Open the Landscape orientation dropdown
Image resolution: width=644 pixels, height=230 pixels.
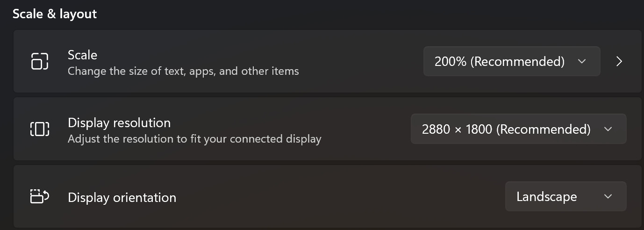point(565,196)
